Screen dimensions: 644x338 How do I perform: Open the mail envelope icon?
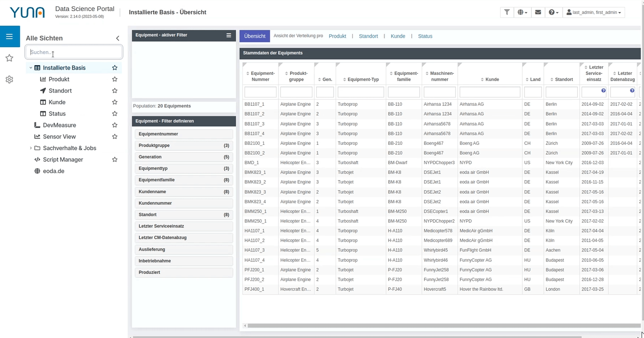[x=538, y=12]
